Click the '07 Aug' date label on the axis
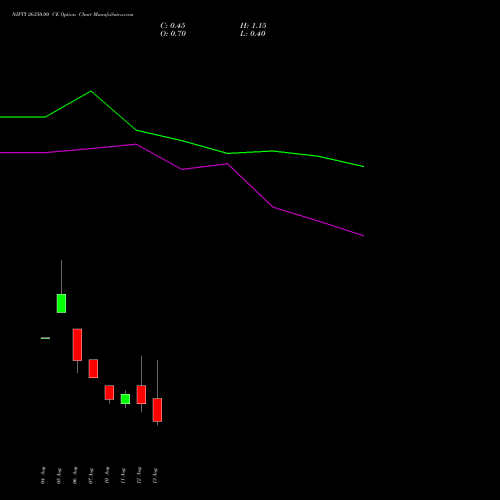 pyautogui.click(x=91, y=476)
